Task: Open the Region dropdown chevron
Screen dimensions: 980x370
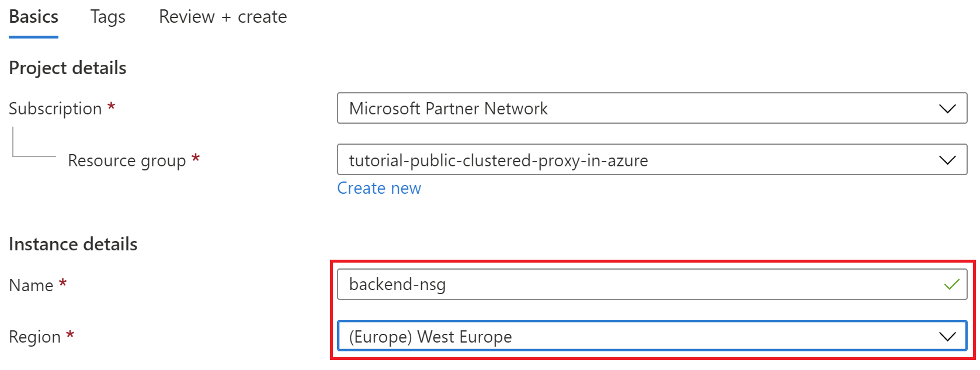Action: tap(946, 337)
